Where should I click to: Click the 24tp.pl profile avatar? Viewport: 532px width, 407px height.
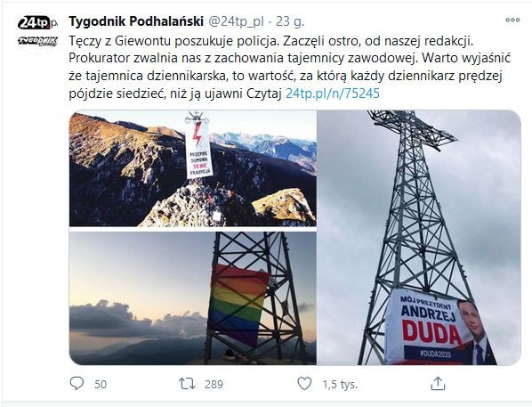37,23
